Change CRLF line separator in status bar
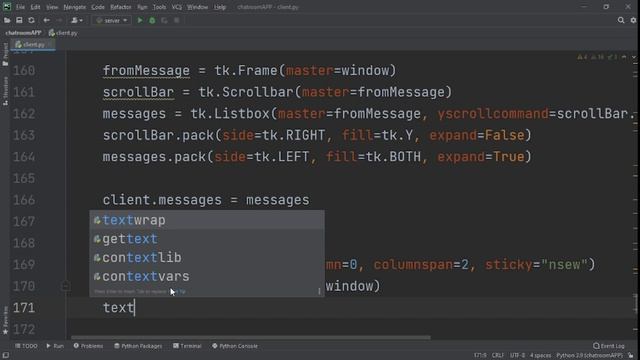 coord(498,356)
